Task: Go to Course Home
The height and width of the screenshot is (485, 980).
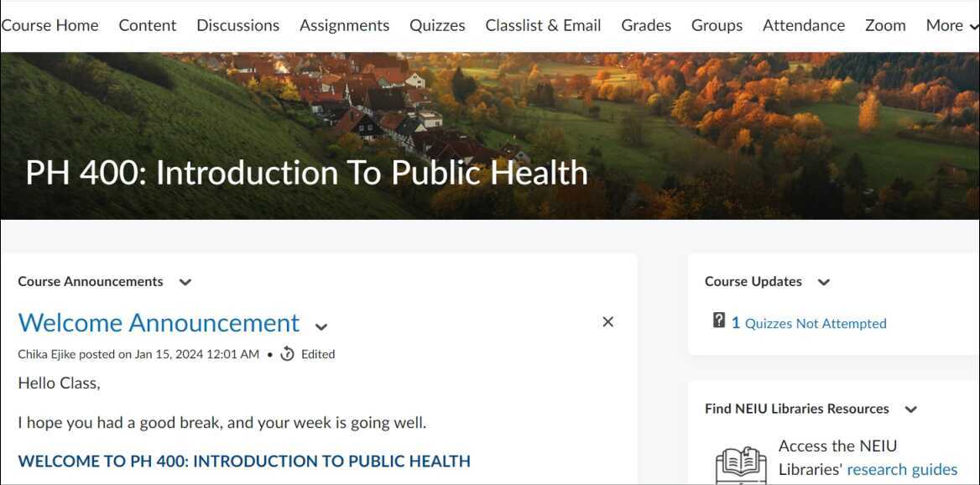Action: (x=50, y=25)
